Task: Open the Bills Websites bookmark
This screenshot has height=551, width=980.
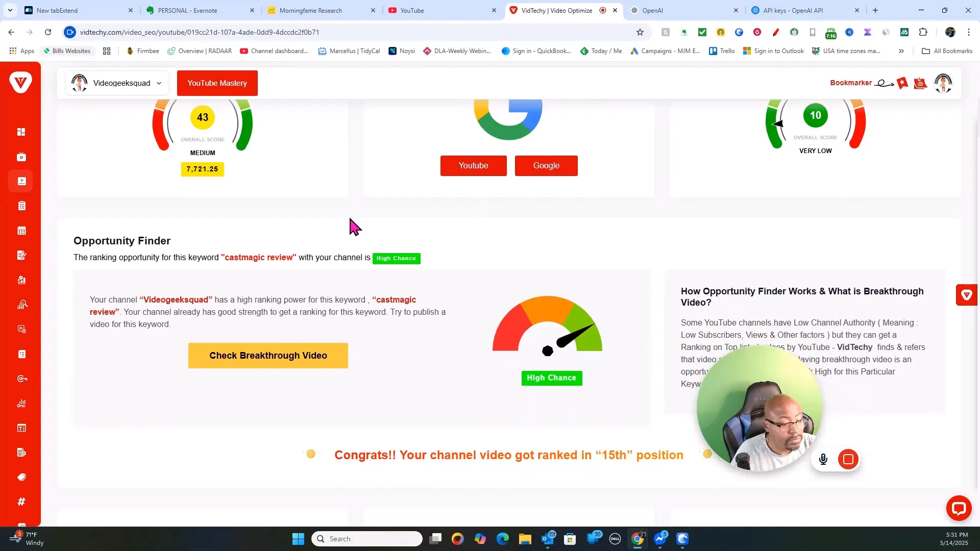Action: 67,51
